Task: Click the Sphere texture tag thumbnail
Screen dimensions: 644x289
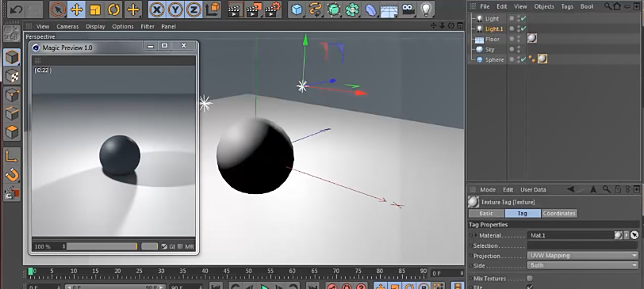Action: [542, 59]
